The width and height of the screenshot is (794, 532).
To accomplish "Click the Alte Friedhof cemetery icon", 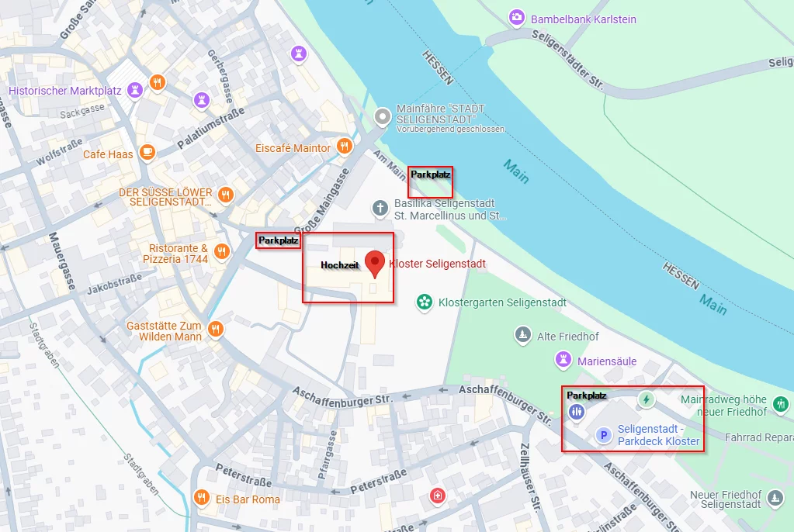I will 522,334.
